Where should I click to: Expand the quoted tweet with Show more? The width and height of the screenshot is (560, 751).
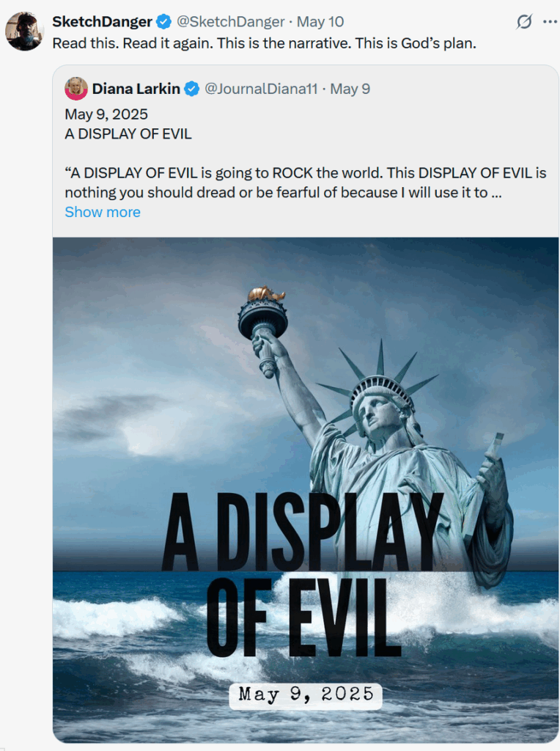click(x=103, y=212)
